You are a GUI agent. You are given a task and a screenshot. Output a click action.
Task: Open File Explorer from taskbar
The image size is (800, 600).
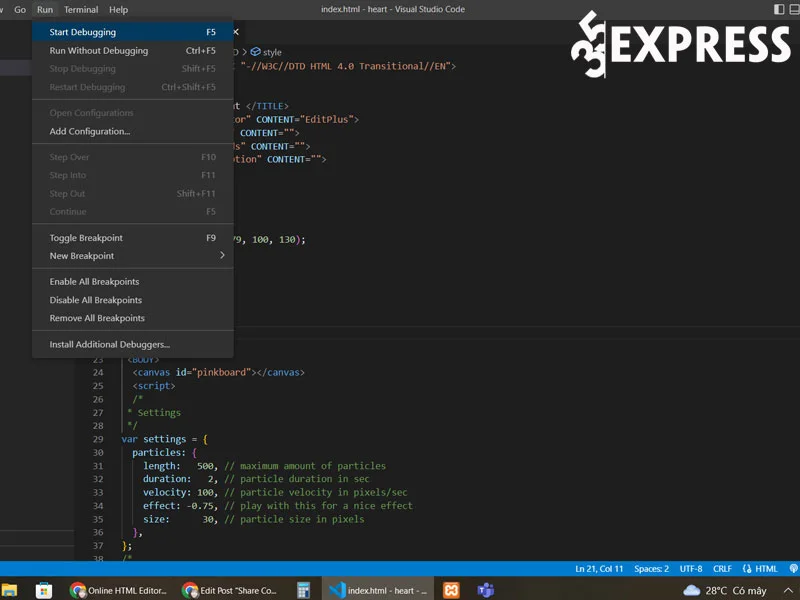pos(9,590)
